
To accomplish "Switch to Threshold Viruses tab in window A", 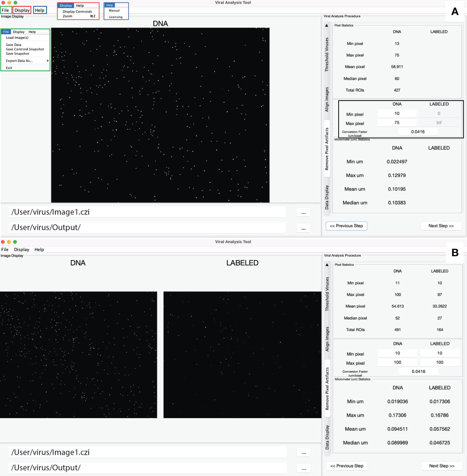I will pos(327,55).
